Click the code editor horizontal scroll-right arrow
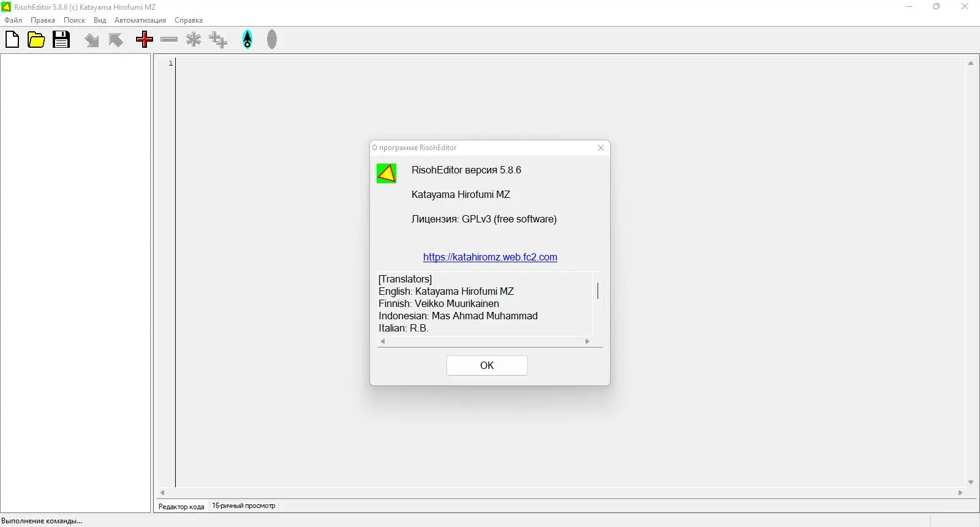Image resolution: width=980 pixels, height=527 pixels. click(x=960, y=493)
